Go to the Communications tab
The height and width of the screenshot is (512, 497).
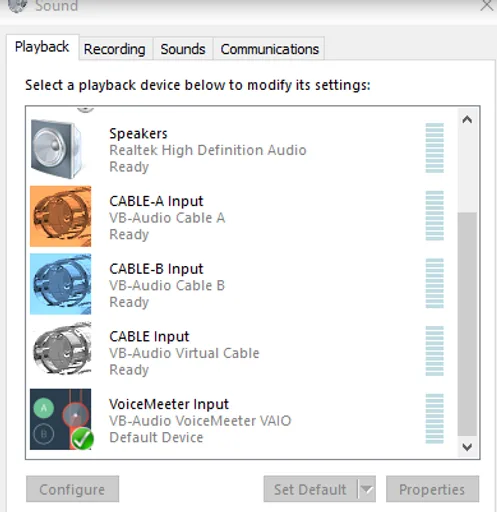coord(269,49)
